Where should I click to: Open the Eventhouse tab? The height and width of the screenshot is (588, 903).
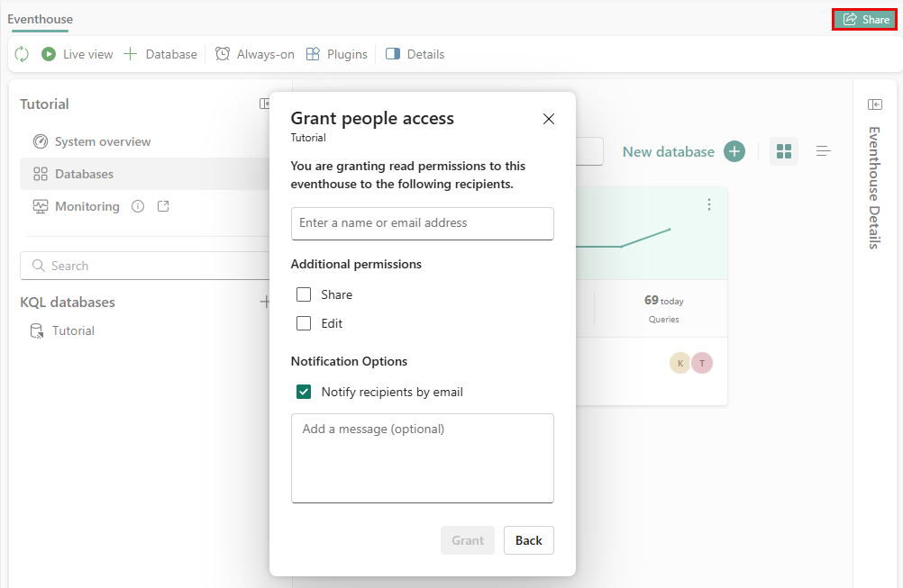pos(41,19)
